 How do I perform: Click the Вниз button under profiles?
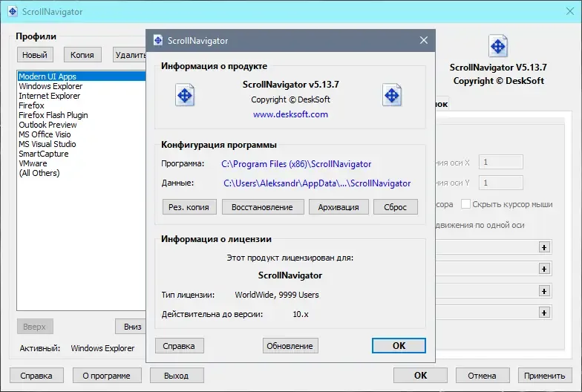tap(131, 327)
